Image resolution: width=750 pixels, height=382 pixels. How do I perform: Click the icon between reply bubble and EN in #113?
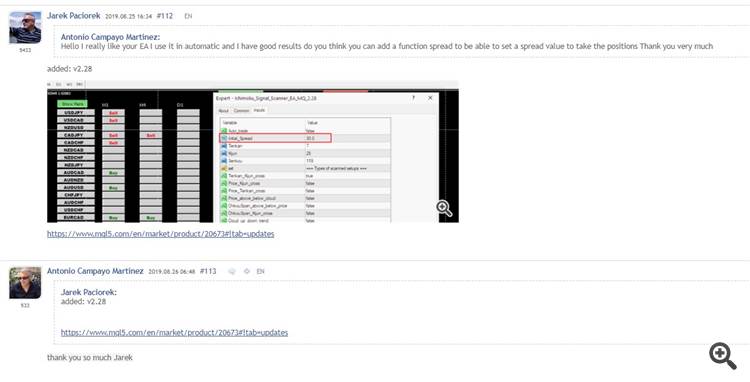click(x=247, y=272)
